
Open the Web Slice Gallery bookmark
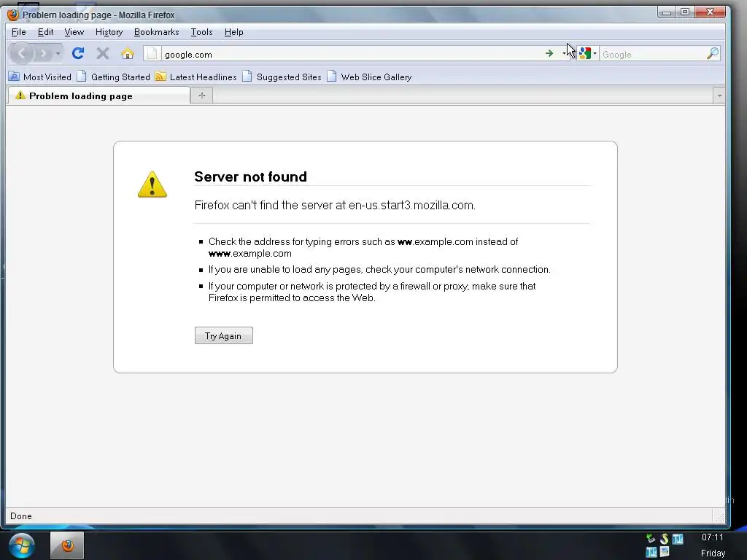[x=369, y=77]
